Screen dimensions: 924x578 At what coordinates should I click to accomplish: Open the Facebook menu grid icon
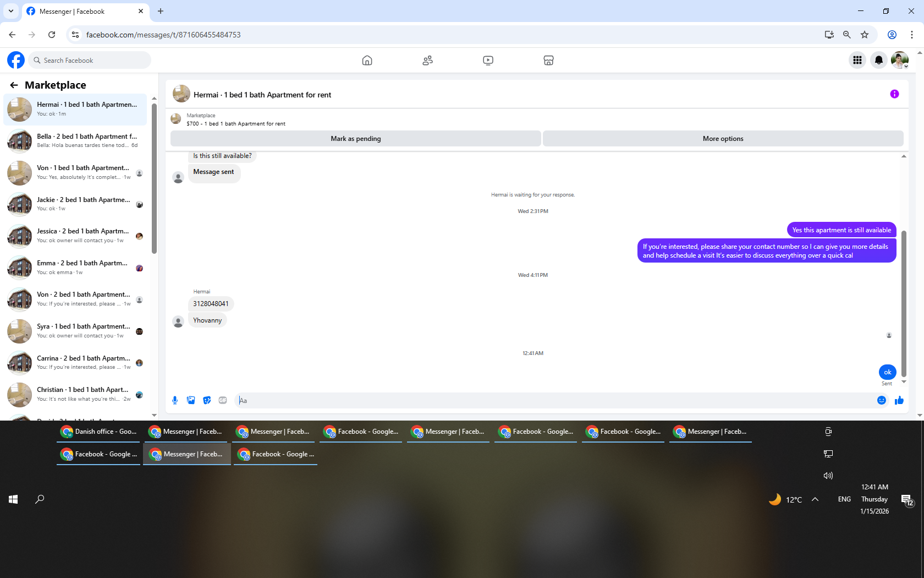click(x=857, y=60)
